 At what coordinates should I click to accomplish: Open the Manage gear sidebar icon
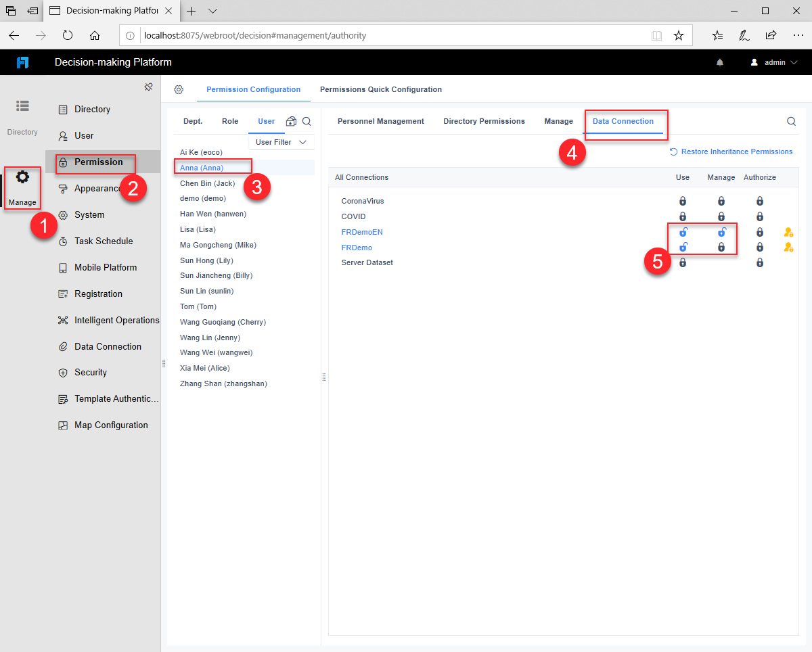pyautogui.click(x=22, y=178)
